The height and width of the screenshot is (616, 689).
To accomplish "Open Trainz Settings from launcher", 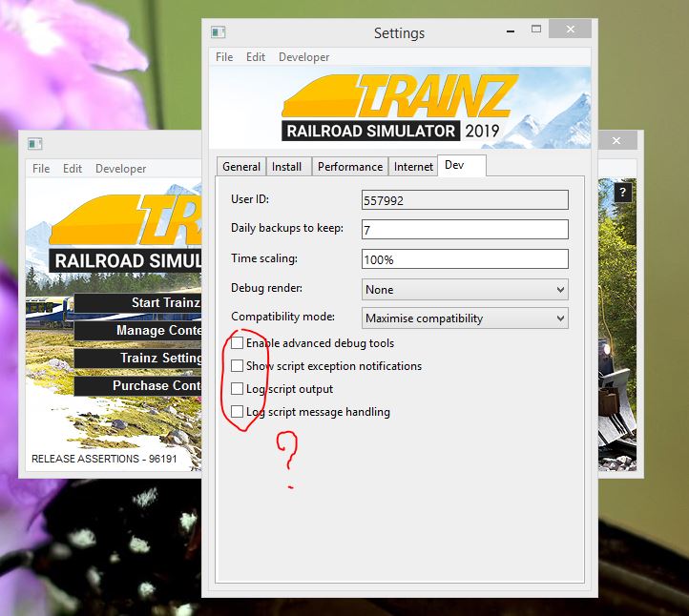I will [137, 358].
